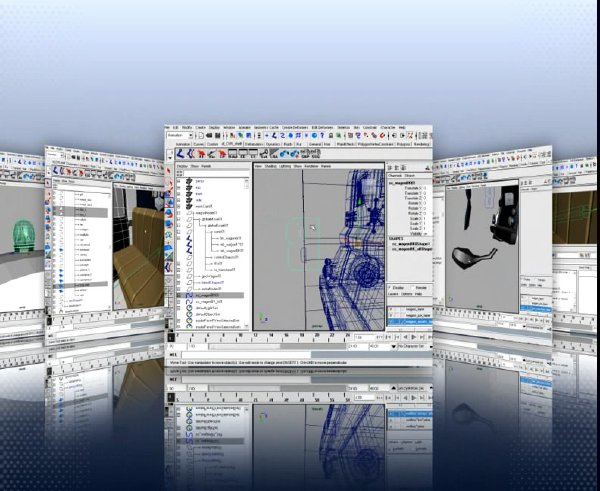Click the current frame field right of timeline
The height and width of the screenshot is (491, 600).
point(364,337)
